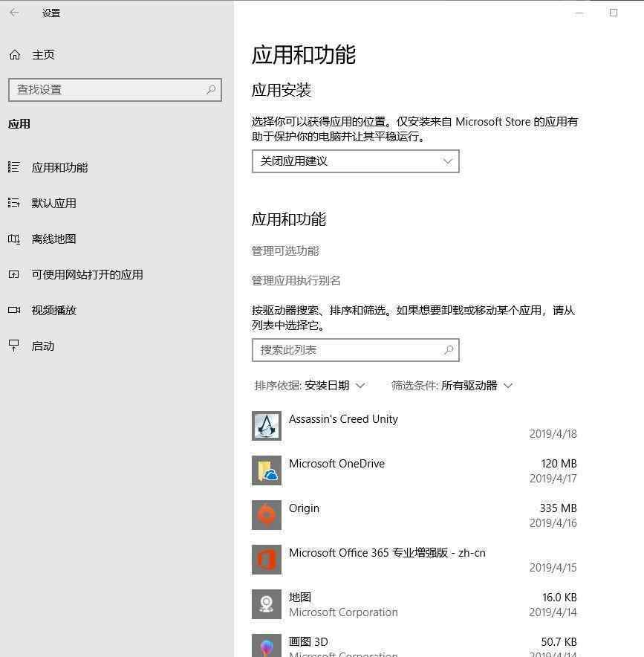Click the 2019/4/18 install date
Screen dimensions: 644x657
(x=553, y=434)
